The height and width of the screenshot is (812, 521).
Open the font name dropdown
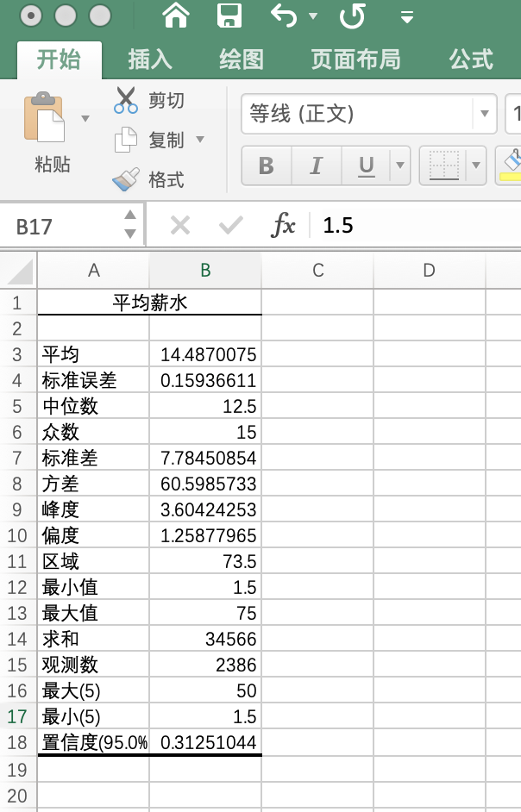(484, 114)
